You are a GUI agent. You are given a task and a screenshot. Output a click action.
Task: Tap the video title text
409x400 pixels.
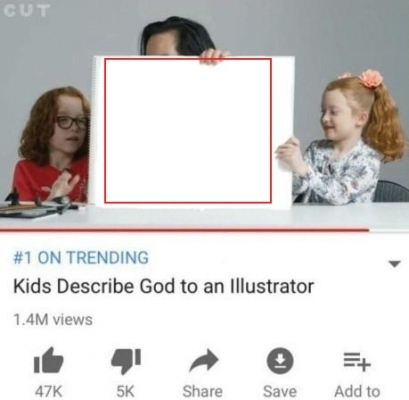tap(163, 286)
